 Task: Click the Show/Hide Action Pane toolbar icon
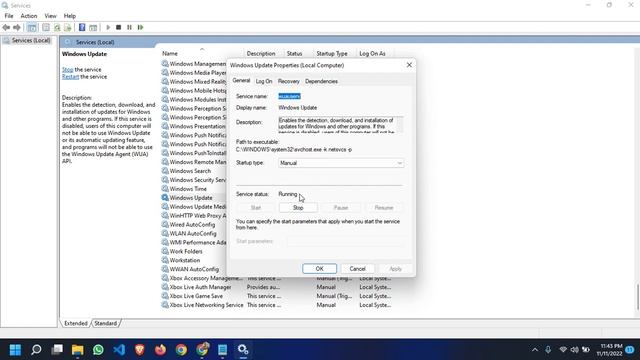tap(93, 27)
